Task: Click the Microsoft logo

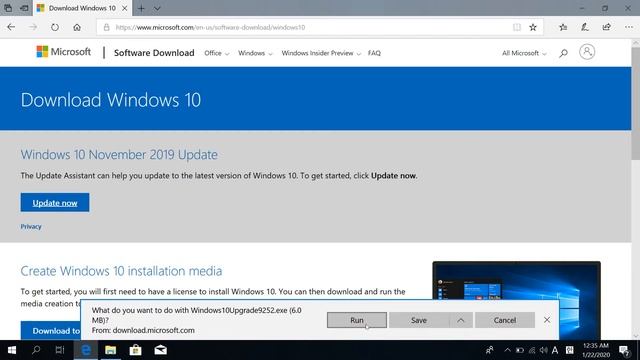Action: (64, 52)
